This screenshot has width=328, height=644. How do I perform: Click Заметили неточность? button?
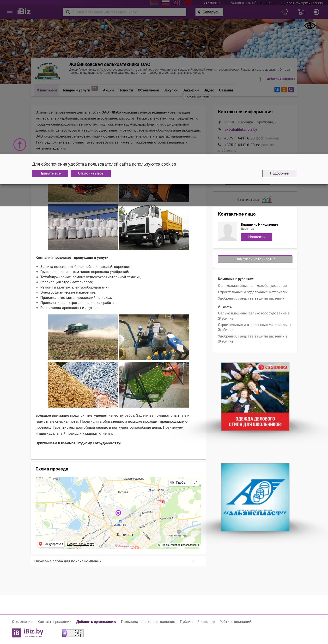[x=255, y=259]
